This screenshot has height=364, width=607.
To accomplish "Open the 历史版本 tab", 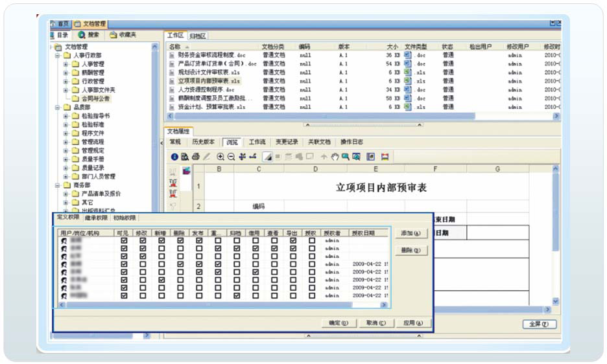I will pos(202,142).
